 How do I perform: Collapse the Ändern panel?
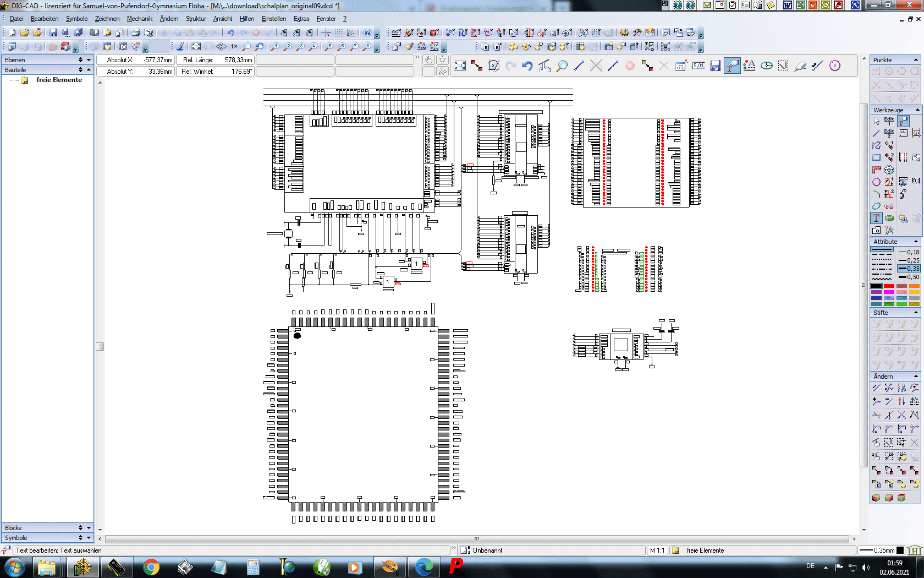pos(916,377)
